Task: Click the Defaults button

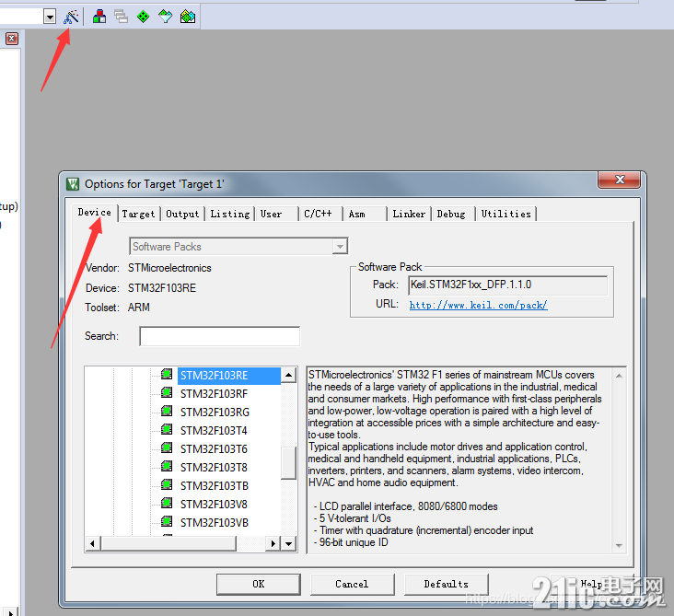Action: pyautogui.click(x=447, y=584)
